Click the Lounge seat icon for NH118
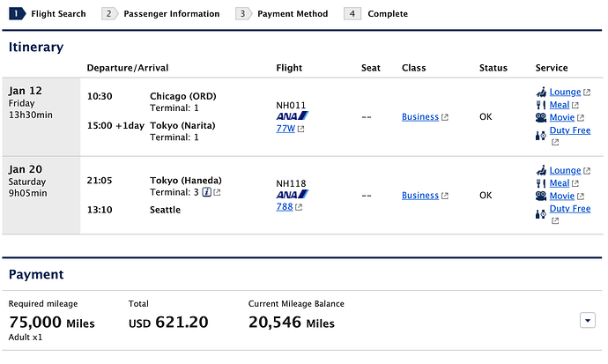The width and height of the screenshot is (608, 364). pyautogui.click(x=541, y=170)
